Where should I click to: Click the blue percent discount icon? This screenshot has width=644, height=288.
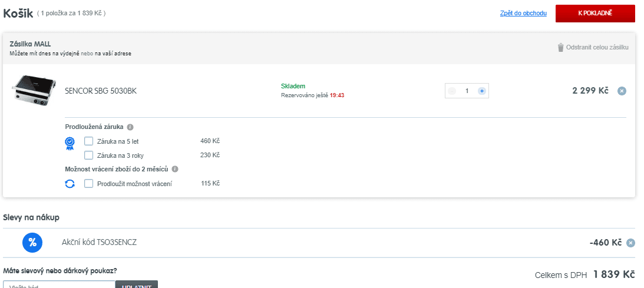[x=32, y=243]
